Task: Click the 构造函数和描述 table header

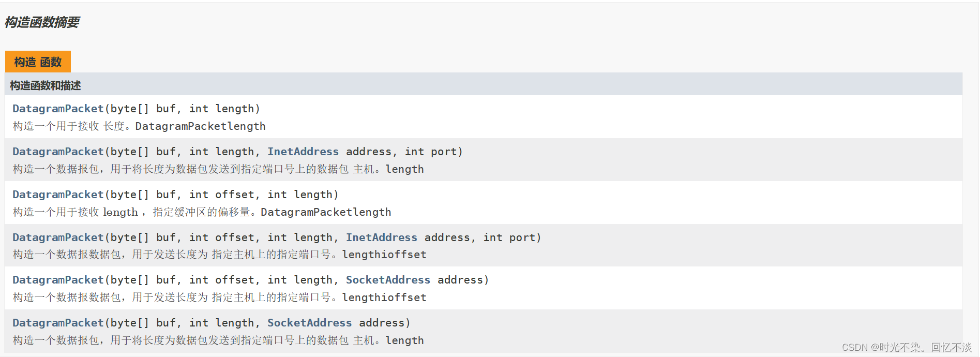Action: pyautogui.click(x=46, y=85)
